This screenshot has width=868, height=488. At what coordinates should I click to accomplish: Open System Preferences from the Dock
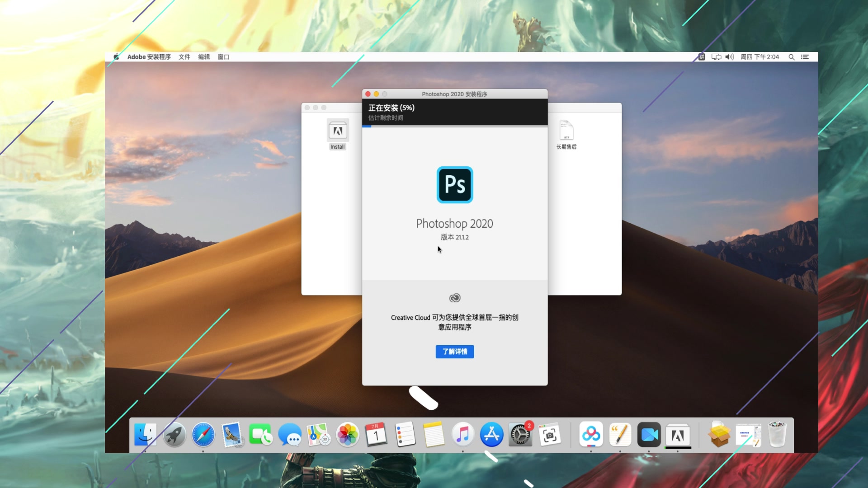click(x=520, y=435)
